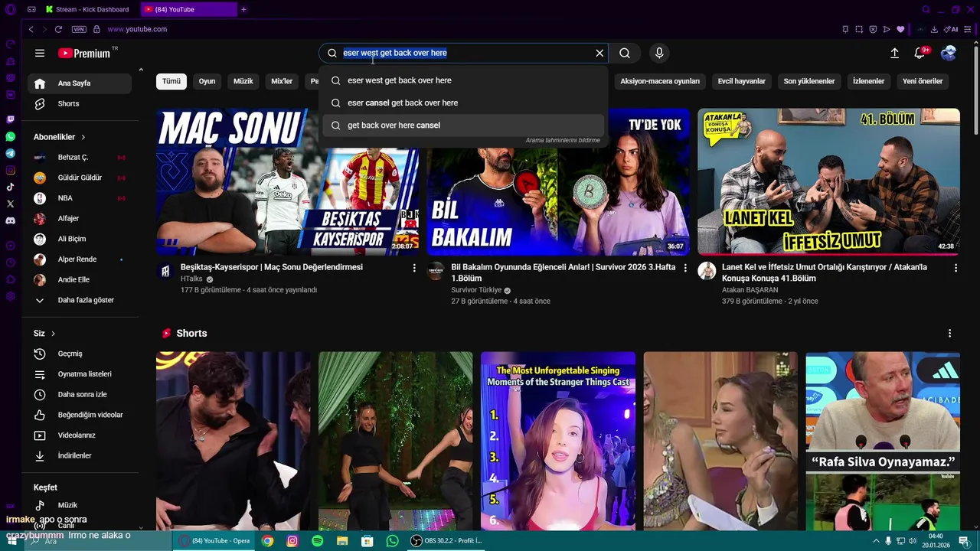The image size is (980, 551).
Task: Open Chrome from the taskbar
Action: (x=267, y=540)
